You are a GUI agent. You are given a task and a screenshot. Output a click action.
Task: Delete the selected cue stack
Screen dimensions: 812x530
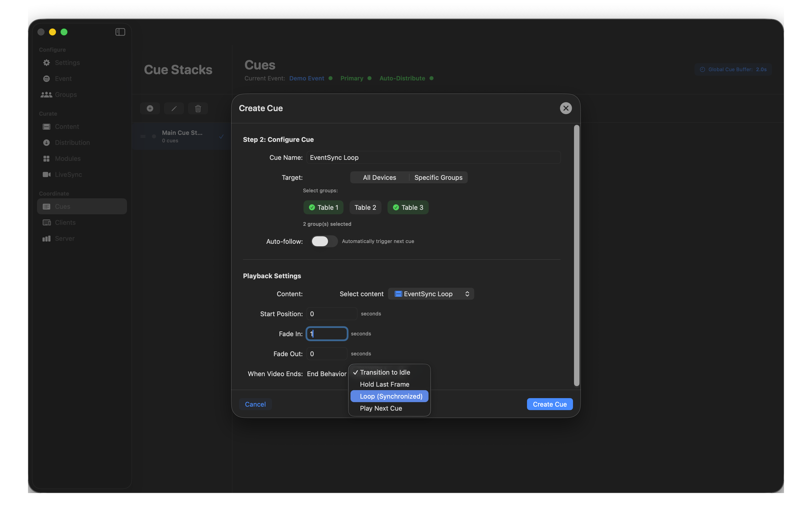[x=198, y=109]
